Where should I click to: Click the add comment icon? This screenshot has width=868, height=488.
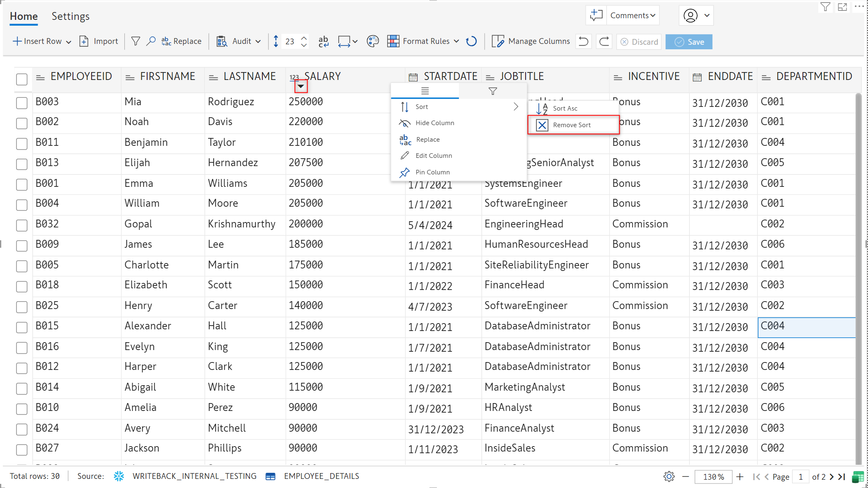[x=596, y=16]
